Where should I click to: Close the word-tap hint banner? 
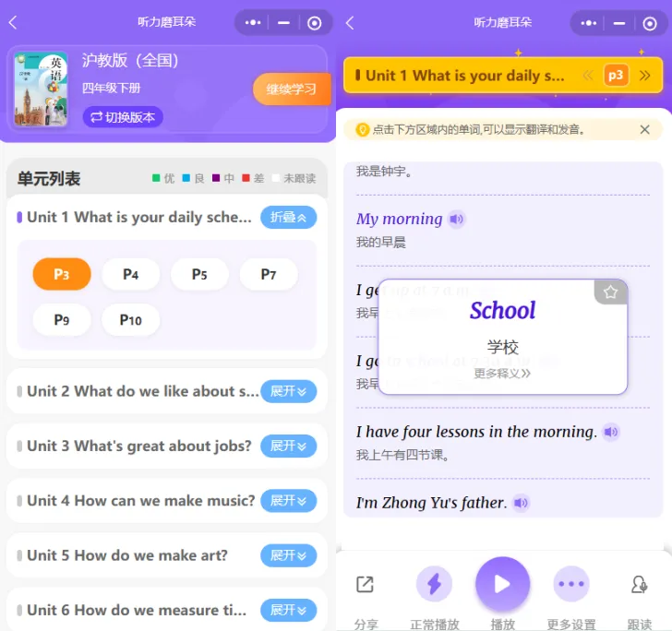pos(644,129)
